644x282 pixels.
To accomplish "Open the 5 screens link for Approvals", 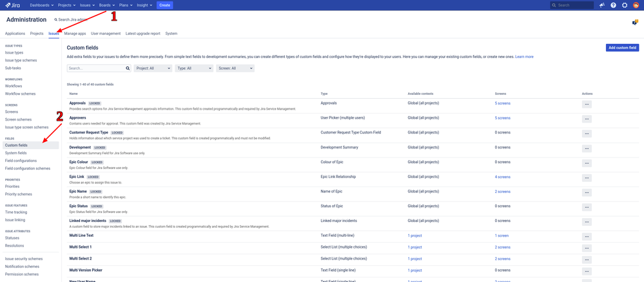I will pos(503,103).
